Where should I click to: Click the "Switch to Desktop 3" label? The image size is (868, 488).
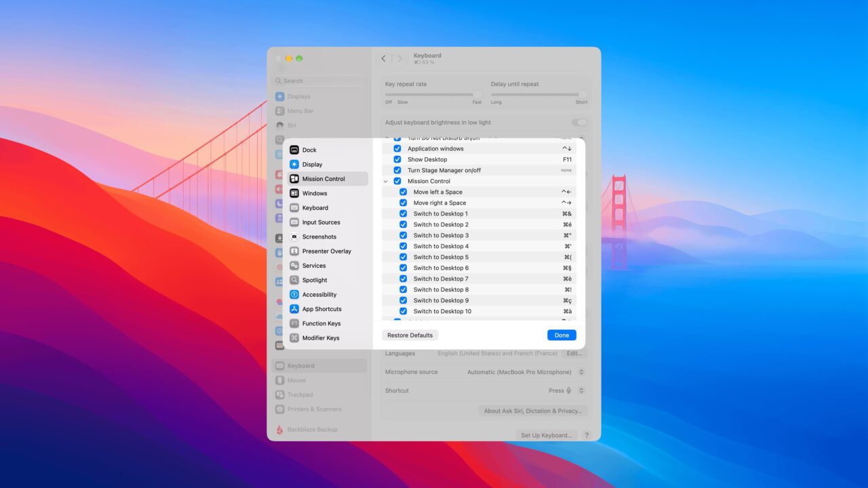point(441,235)
